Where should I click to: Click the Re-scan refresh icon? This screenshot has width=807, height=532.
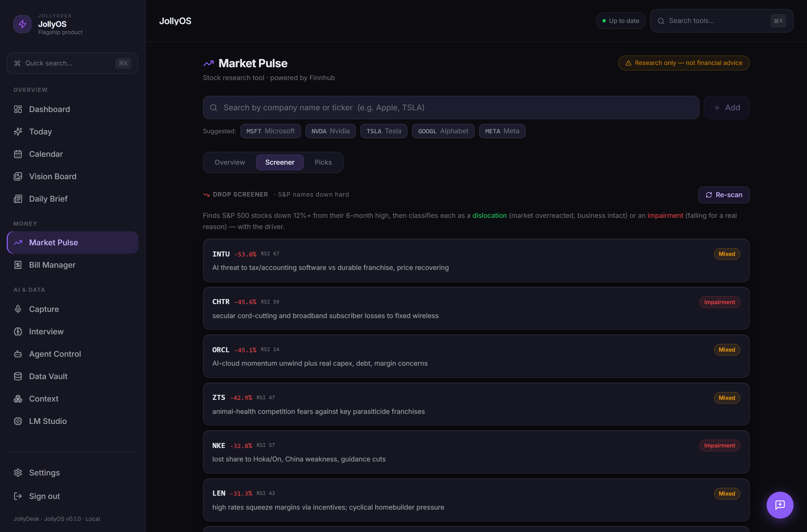coord(709,195)
